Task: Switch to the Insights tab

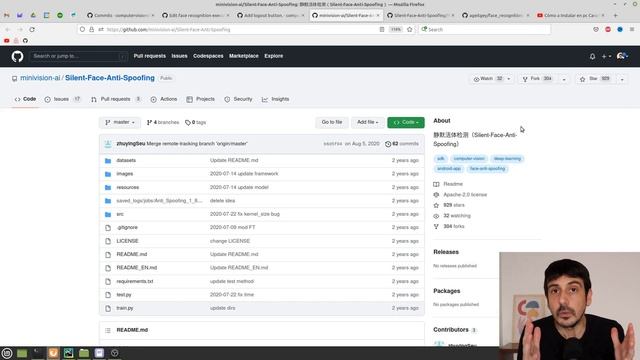Action: (276, 99)
